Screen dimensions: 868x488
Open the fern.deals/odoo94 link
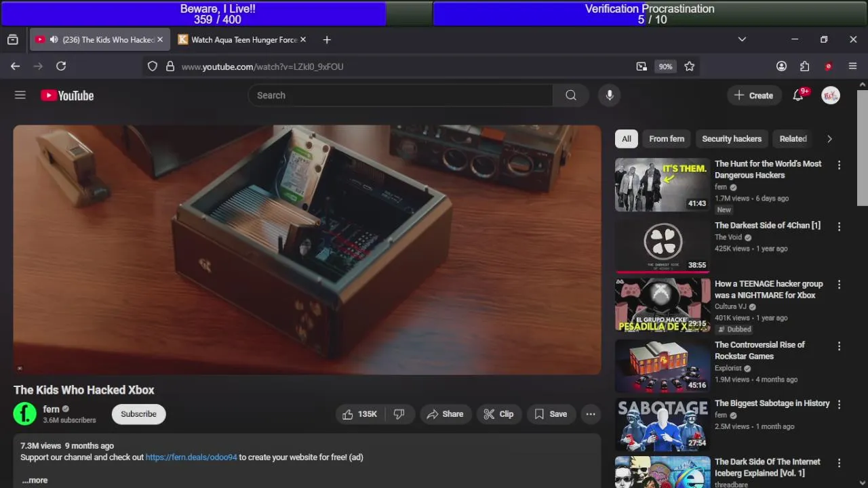[191, 457]
